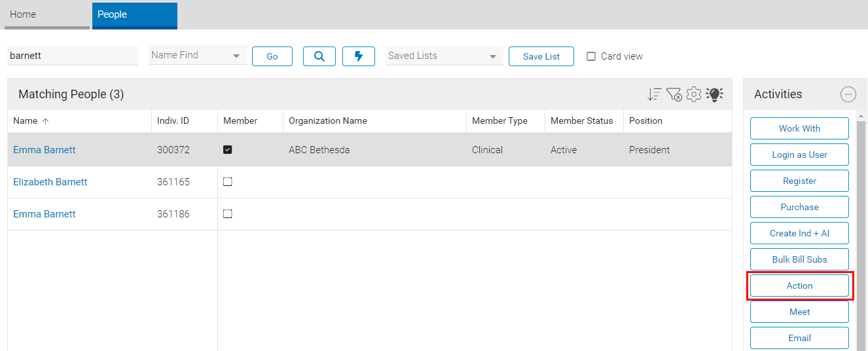Click the Meet activity button
The height and width of the screenshot is (351, 868).
(x=799, y=312)
